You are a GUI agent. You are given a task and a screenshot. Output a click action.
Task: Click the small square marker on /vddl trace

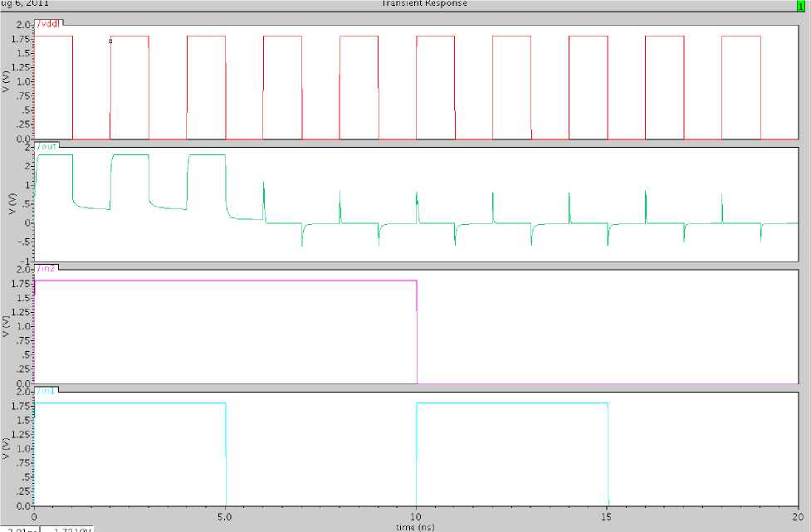point(110,41)
